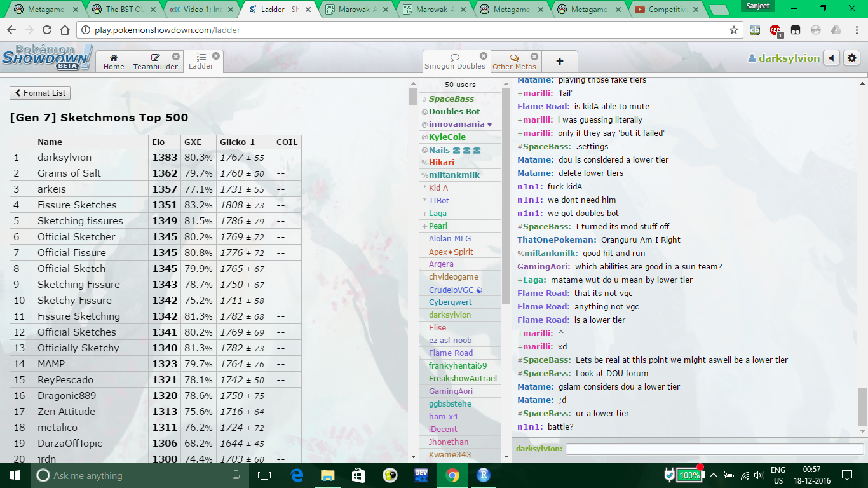This screenshot has width=868, height=488.
Task: Switch to the Home tab in Showdown
Action: point(114,62)
